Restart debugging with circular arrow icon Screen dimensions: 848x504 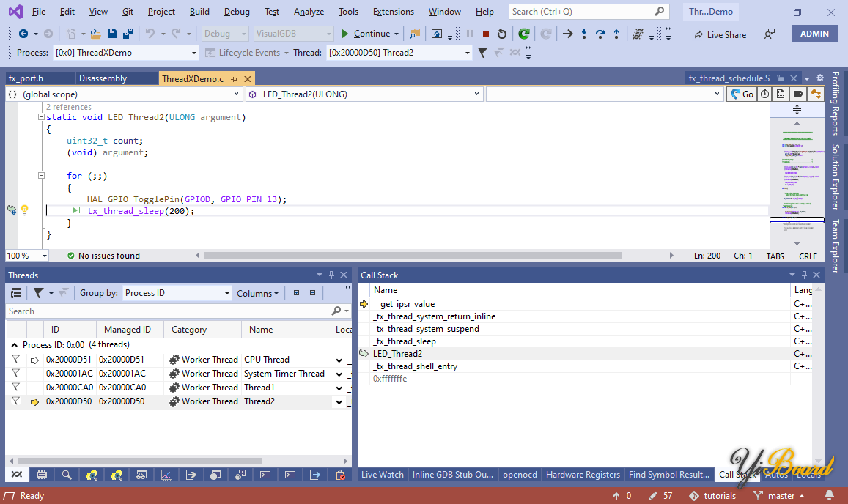coord(502,34)
